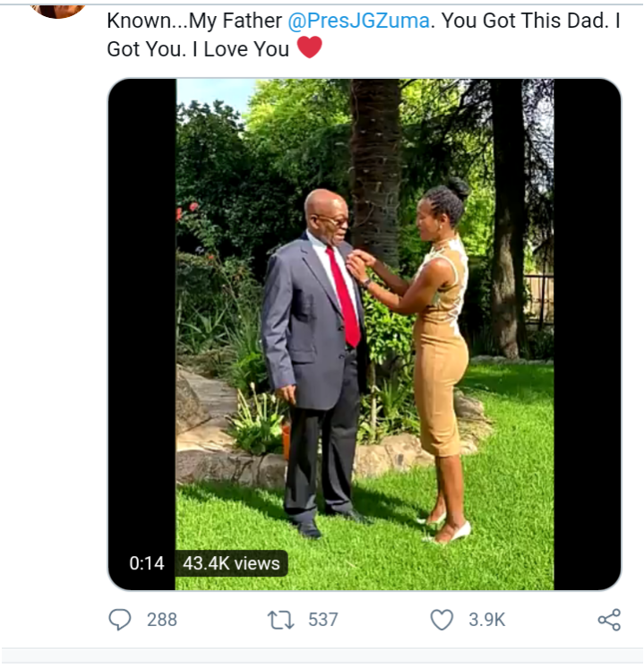Click the 3.9K likes count
Image resolution: width=644 pixels, height=668 pixels.
point(486,620)
